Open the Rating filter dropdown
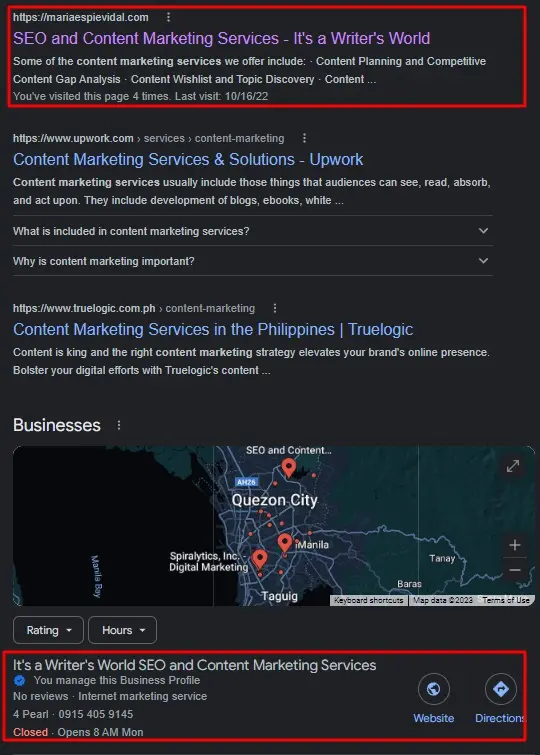This screenshot has width=540, height=755. point(48,630)
